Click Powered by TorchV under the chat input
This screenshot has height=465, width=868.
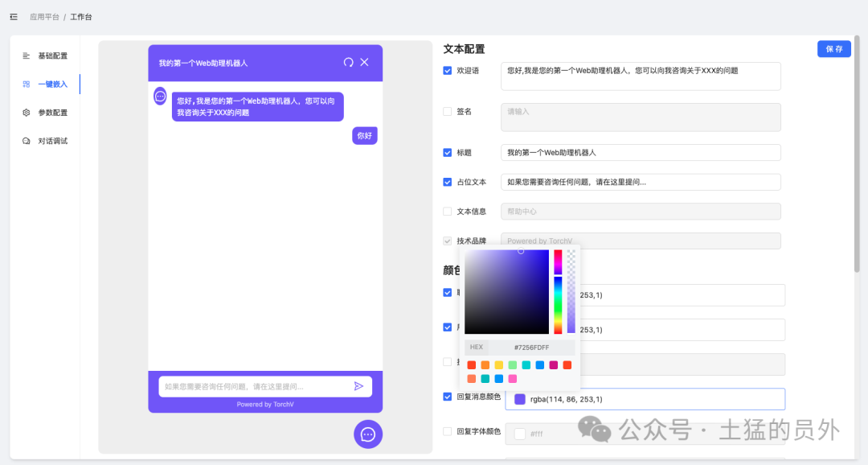click(265, 405)
